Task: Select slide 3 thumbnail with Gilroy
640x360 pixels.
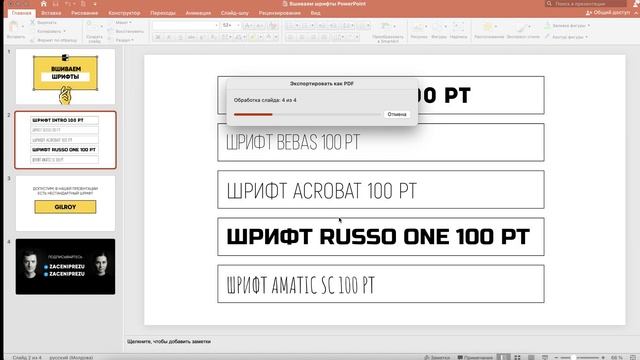Action: pos(65,203)
